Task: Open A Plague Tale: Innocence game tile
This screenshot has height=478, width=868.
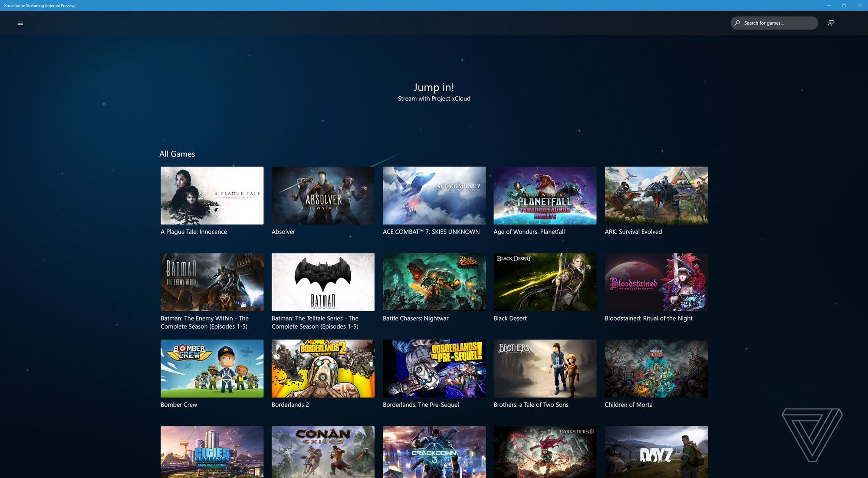Action: point(212,195)
